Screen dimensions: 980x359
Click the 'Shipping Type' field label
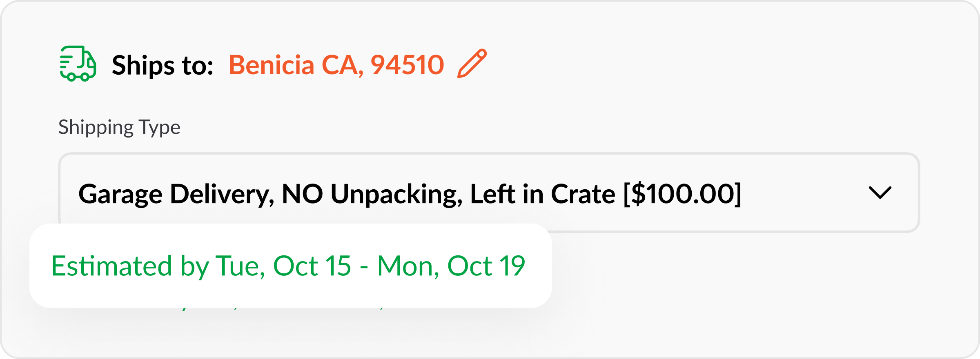coord(119,127)
